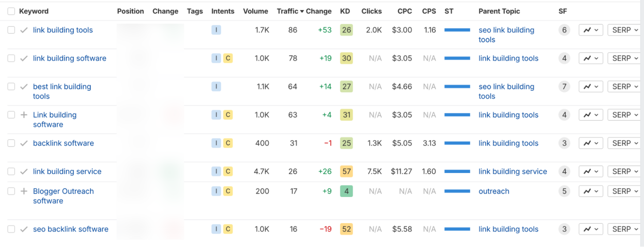
Task: Expand the SERP overview for seo backlink software
Action: (623, 229)
